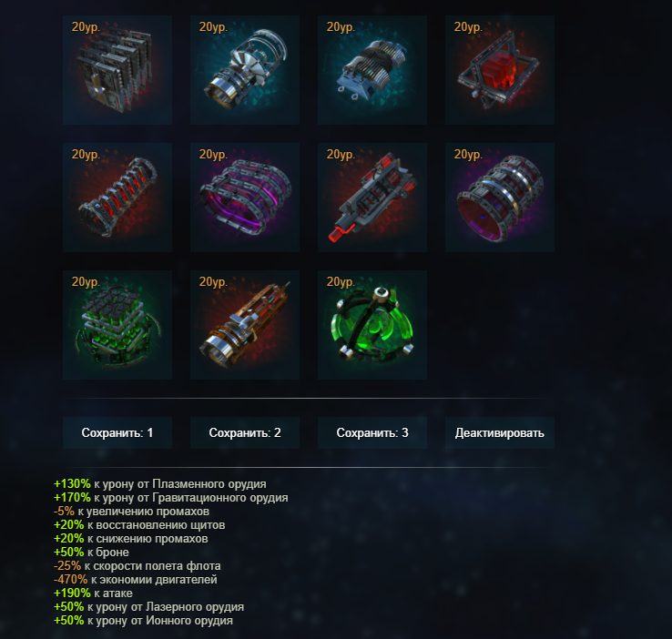Click the +170% Гравитационного орудия line
672x639 pixels.
(170, 498)
